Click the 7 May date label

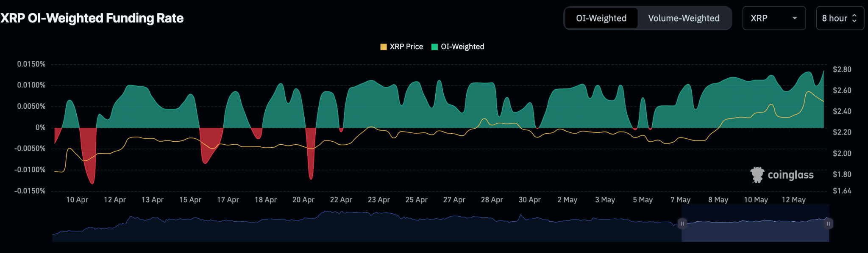681,200
